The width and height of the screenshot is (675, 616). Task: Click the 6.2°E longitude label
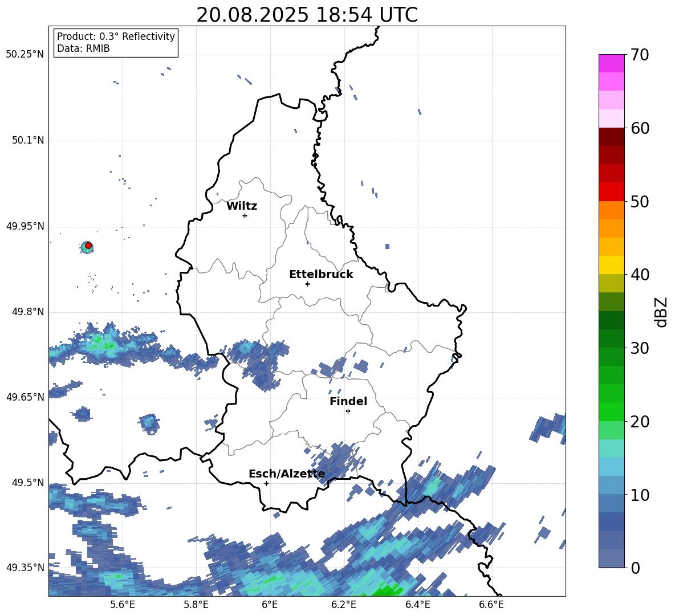(x=344, y=605)
